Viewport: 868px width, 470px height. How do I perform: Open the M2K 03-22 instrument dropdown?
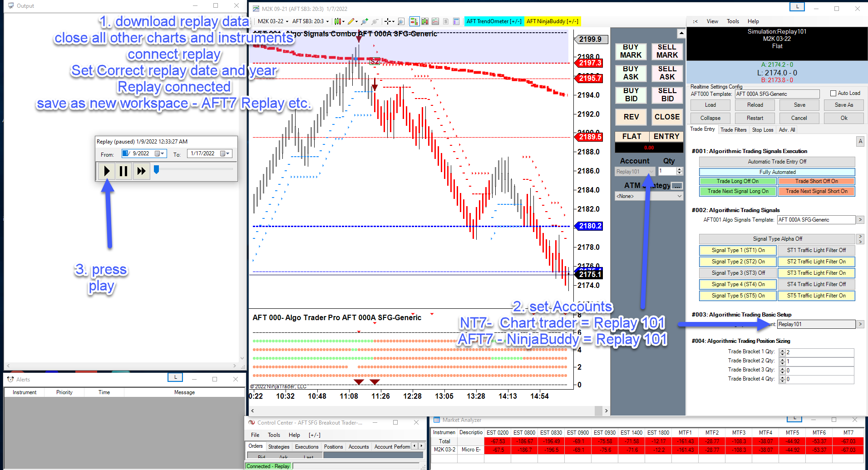point(273,21)
